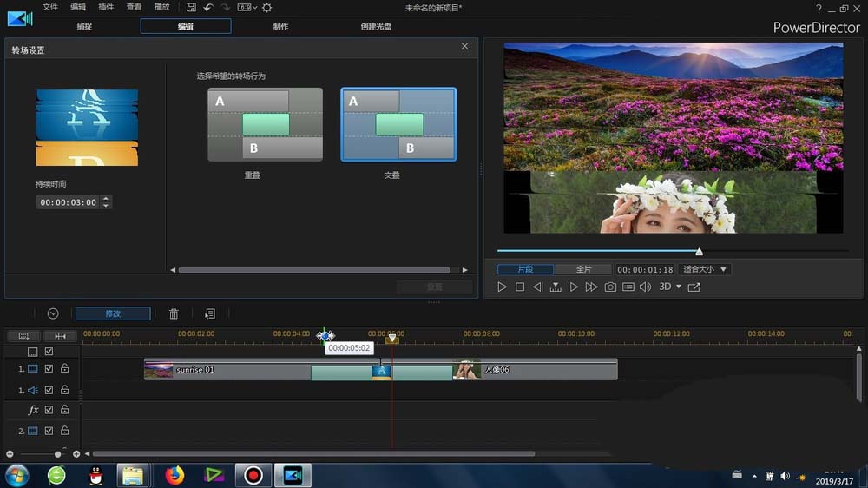Click the save project icon in the top toolbar
The image size is (868, 488).
(x=191, y=8)
